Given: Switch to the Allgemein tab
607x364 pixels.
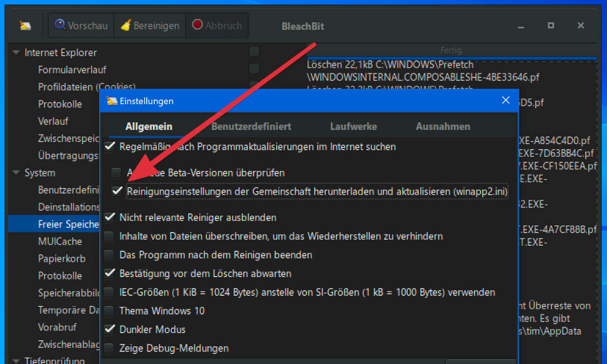Looking at the screenshot, I should click(149, 126).
